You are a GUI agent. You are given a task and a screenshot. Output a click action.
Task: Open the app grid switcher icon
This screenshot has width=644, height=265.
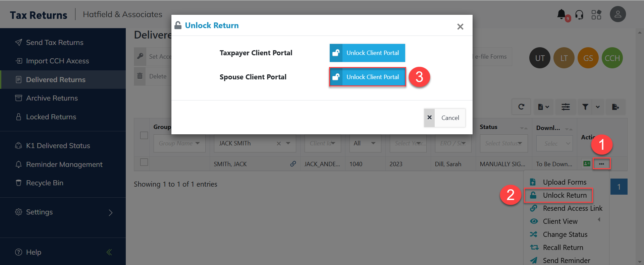pos(596,15)
